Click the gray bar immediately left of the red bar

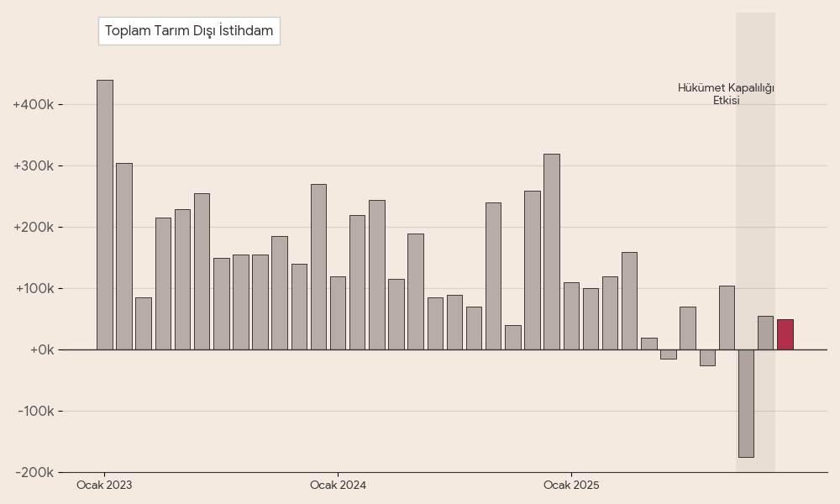click(x=765, y=333)
